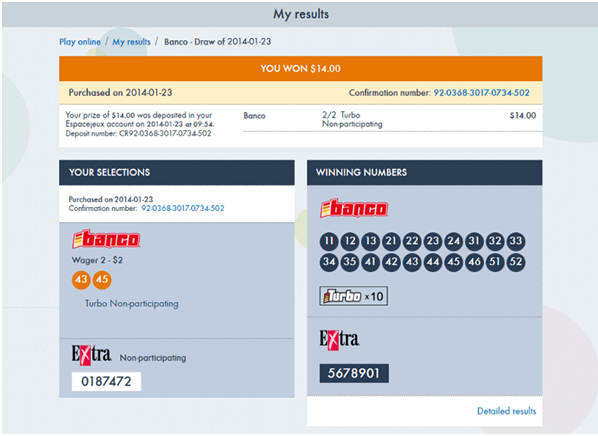598x436 pixels.
Task: Click the YOU WON $14.00 orange banner
Action: 301,69
